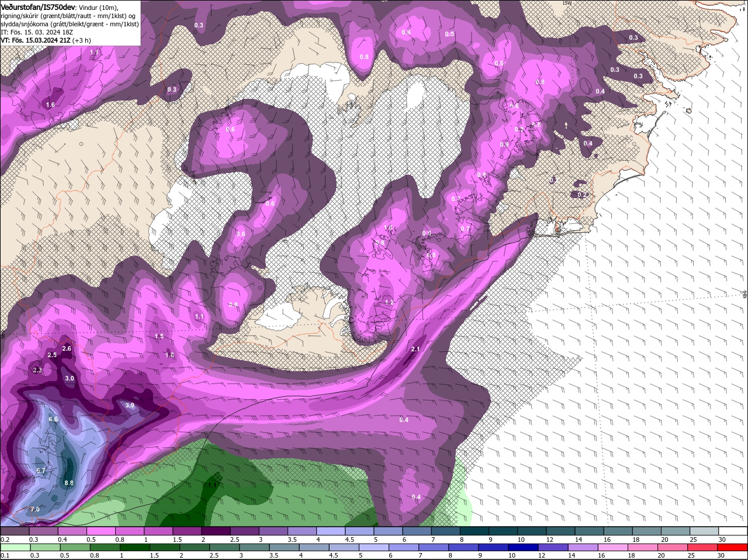Select the bright pink 0.5 swatch in upper legend

(101, 531)
